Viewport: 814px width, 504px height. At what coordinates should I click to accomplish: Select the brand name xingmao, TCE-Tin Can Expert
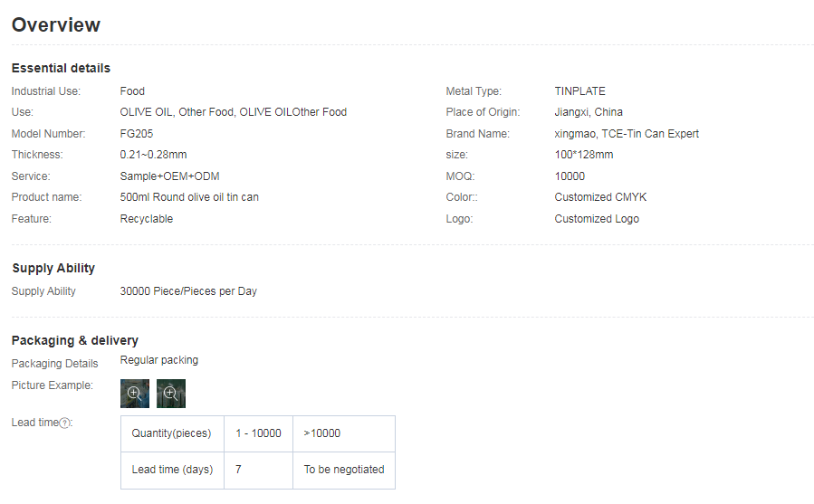click(x=627, y=134)
